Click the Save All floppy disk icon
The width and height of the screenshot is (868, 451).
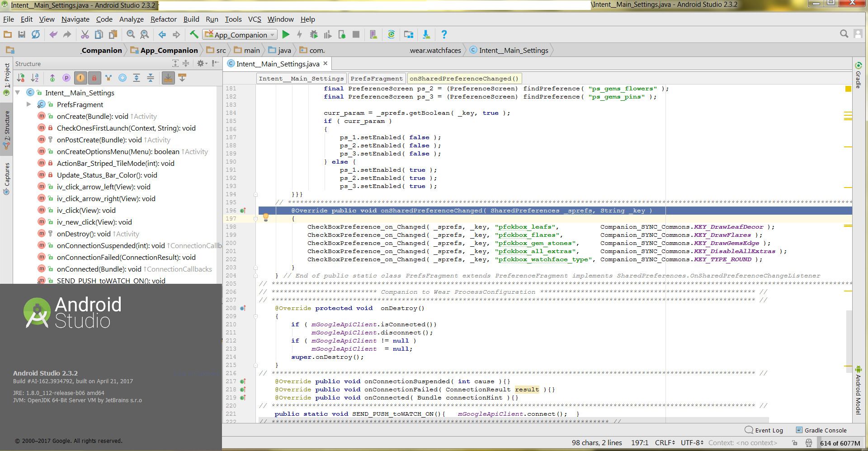click(21, 34)
